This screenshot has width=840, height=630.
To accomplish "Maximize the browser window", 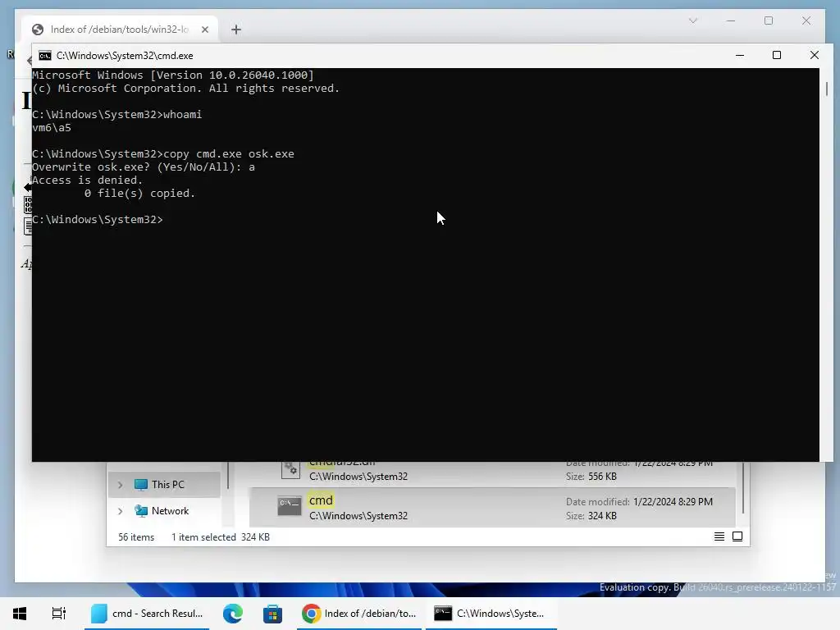I will 769,21.
